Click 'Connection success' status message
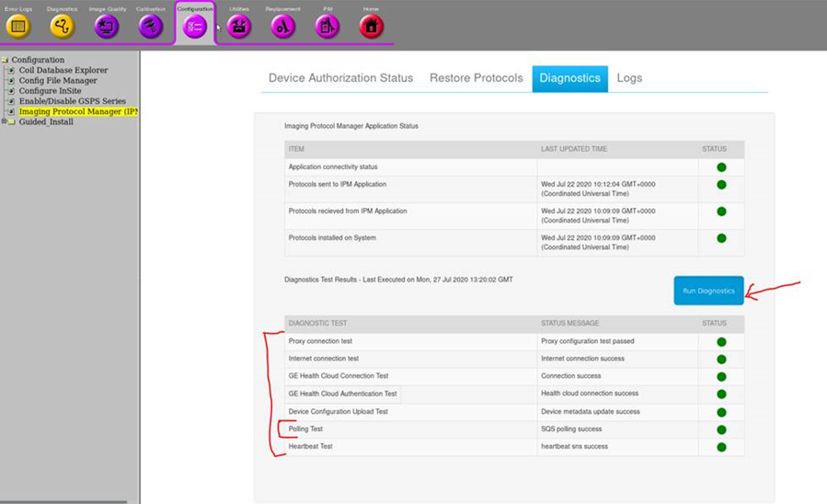 coord(571,376)
